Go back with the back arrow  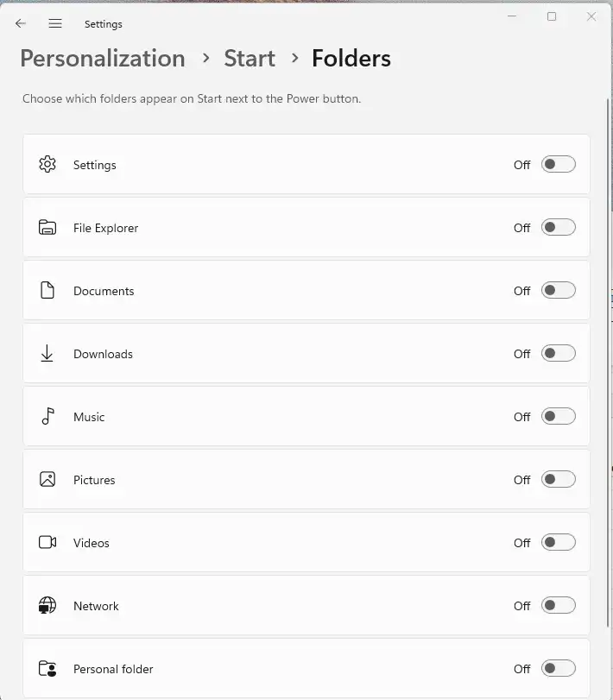[21, 24]
